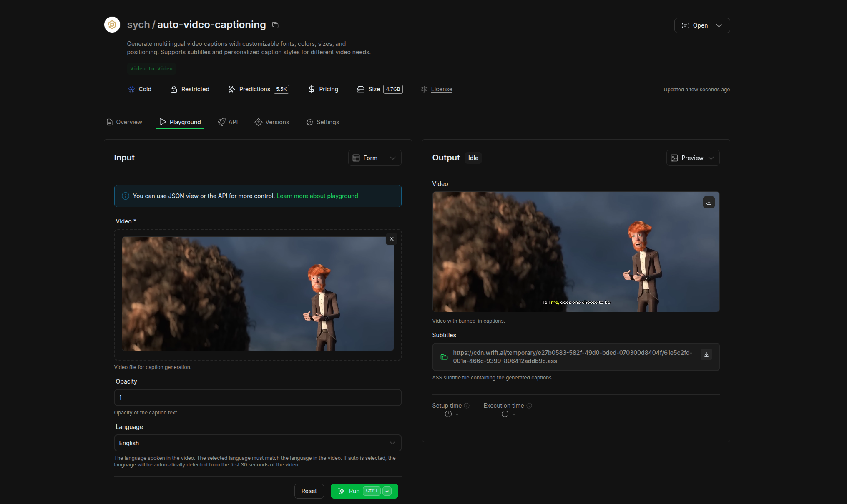847x504 pixels.
Task: Download the ASS subtitle file
Action: pos(706,354)
